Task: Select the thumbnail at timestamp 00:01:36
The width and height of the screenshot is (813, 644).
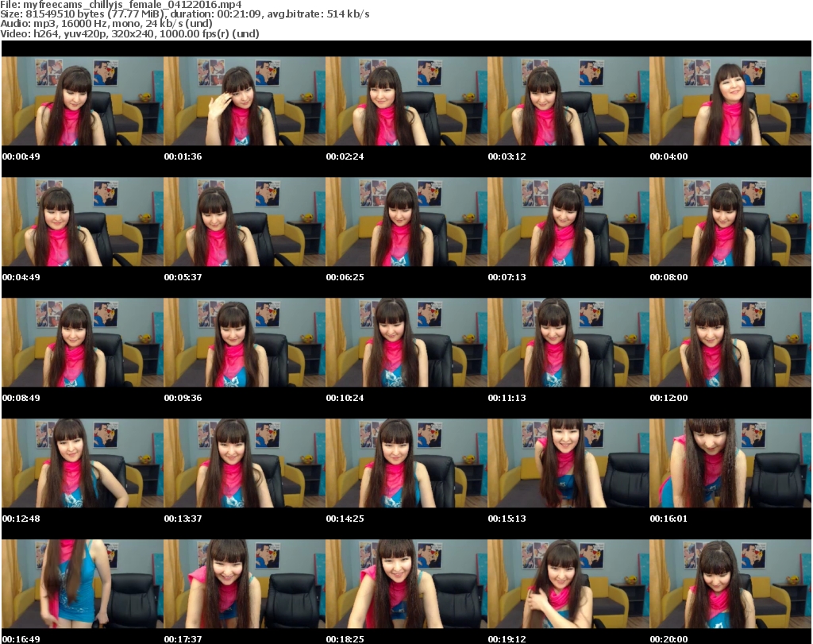Action: coord(245,101)
